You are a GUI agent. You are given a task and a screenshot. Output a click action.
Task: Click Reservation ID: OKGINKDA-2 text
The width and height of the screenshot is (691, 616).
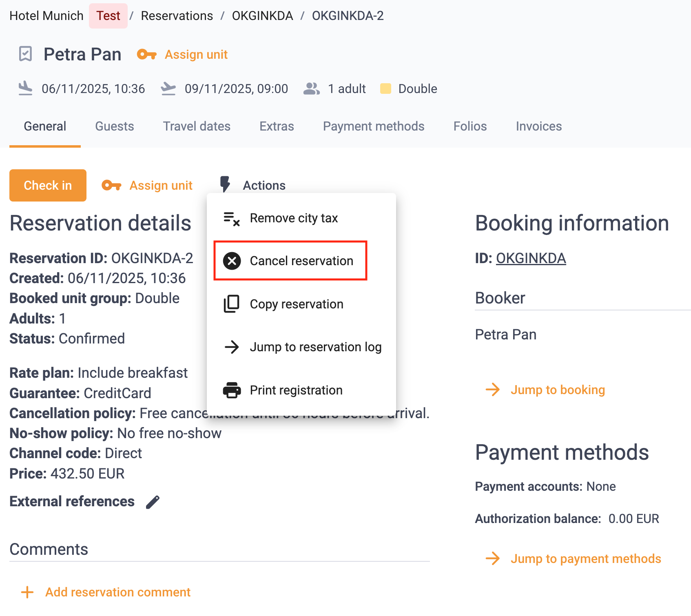click(x=101, y=258)
